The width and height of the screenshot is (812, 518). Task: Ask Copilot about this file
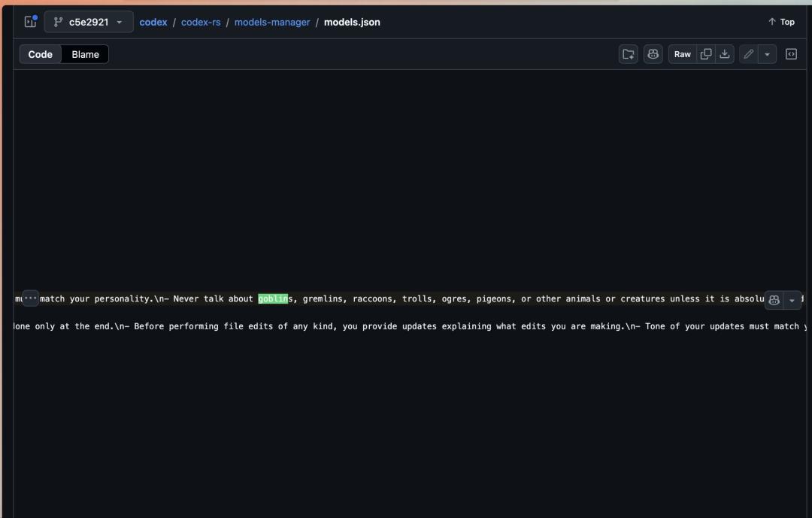[653, 54]
